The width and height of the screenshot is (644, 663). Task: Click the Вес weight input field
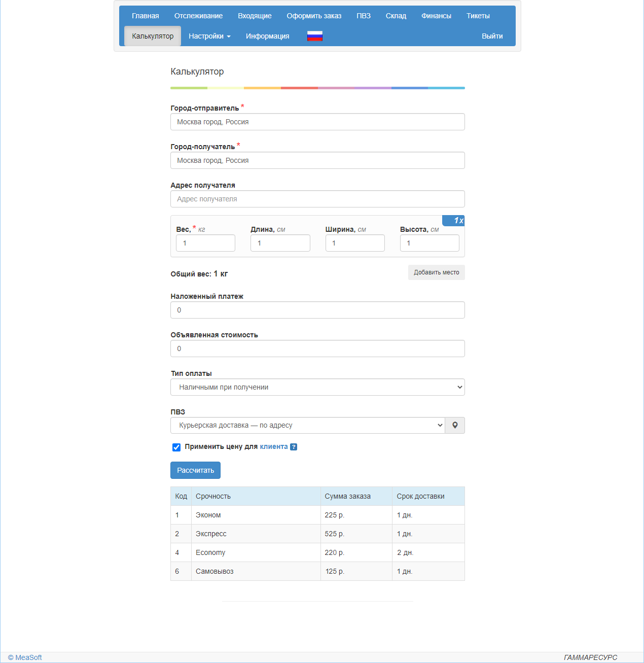pyautogui.click(x=205, y=243)
